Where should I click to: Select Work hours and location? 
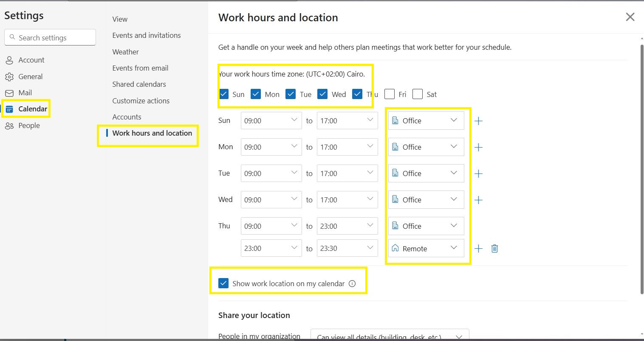152,133
